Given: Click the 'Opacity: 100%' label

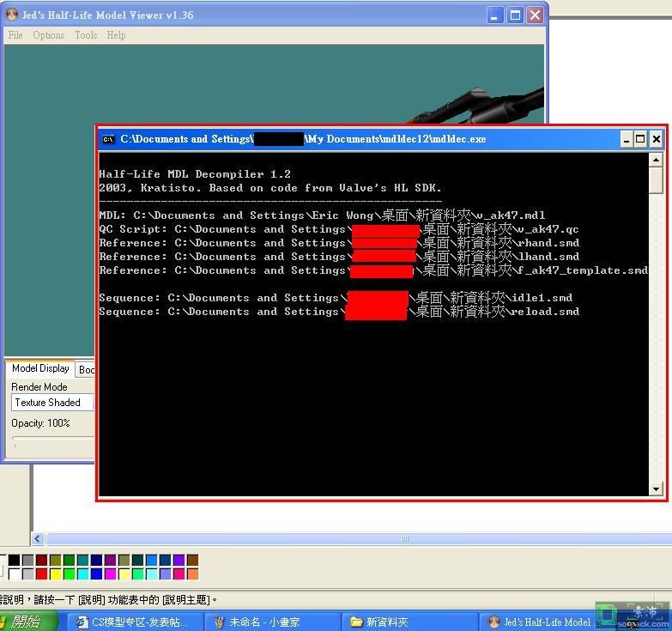Looking at the screenshot, I should (40, 423).
